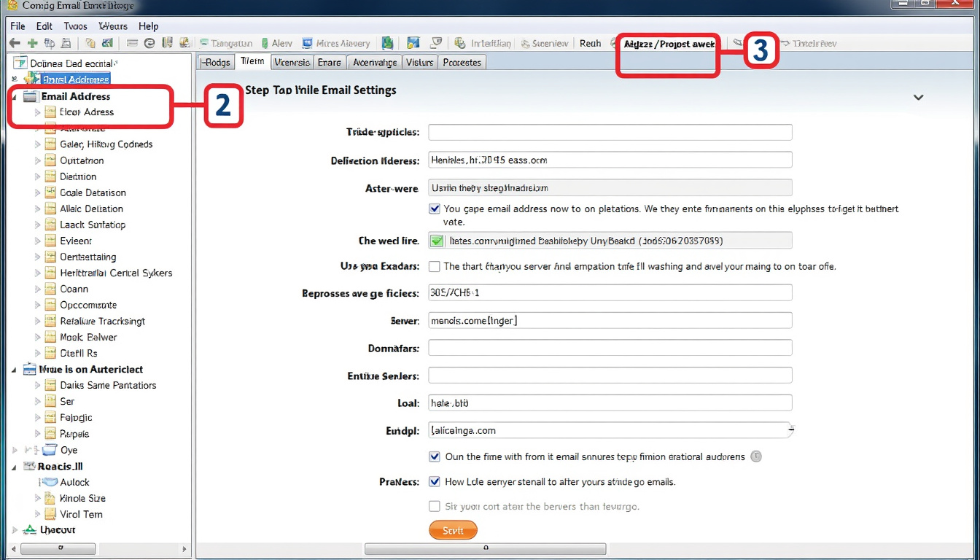Click the info icon beside audorens checkbox
Viewport: 980px width, 560px height.
[x=756, y=456]
